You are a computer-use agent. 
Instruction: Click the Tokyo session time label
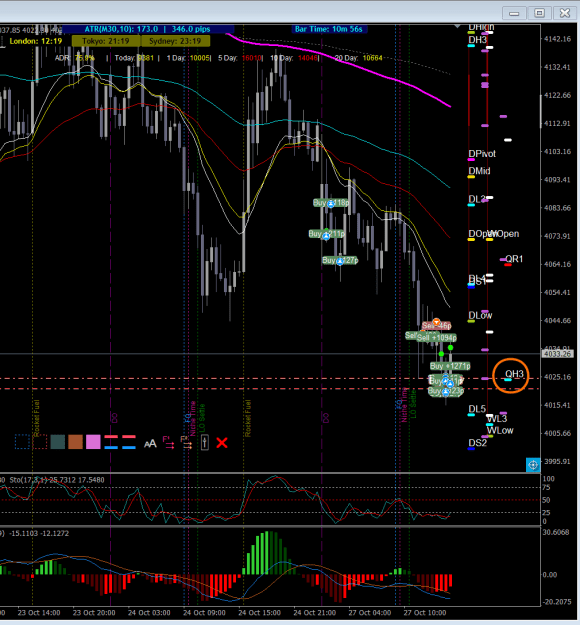106,41
